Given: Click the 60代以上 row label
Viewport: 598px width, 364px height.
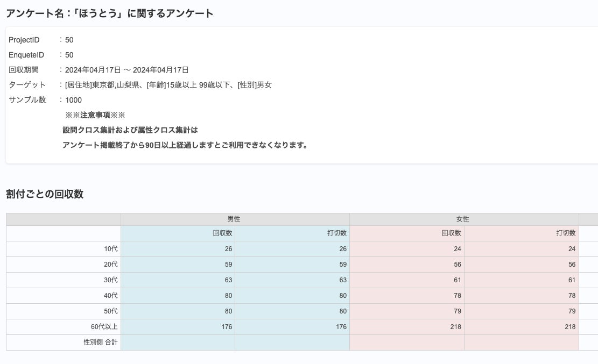Looking at the screenshot, I should 104,327.
